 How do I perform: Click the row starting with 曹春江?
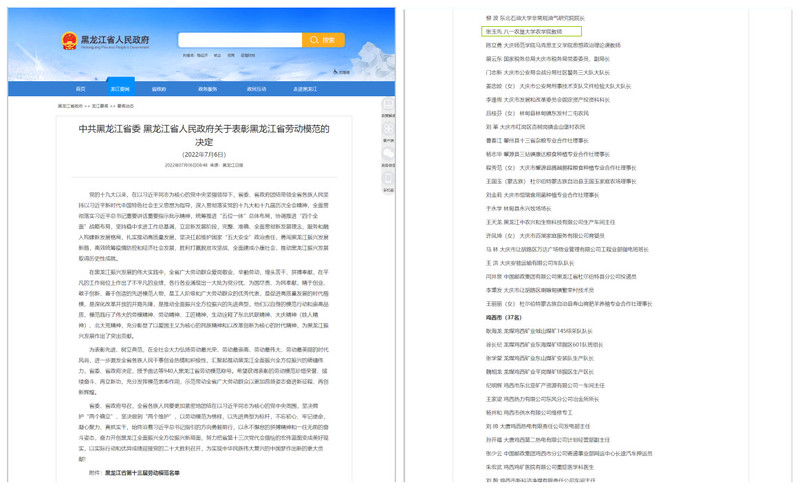[x=537, y=140]
